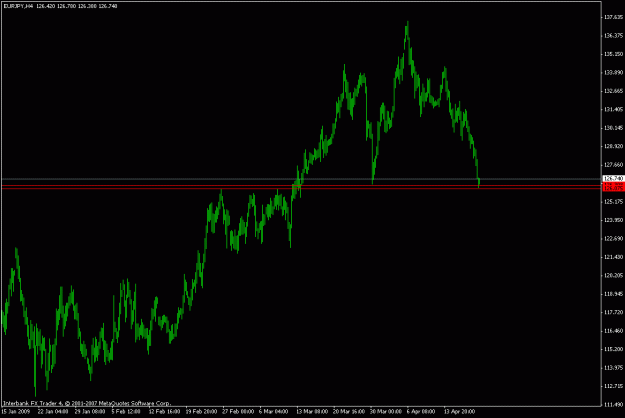Select the 120.205 price scale label

[x=613, y=275]
